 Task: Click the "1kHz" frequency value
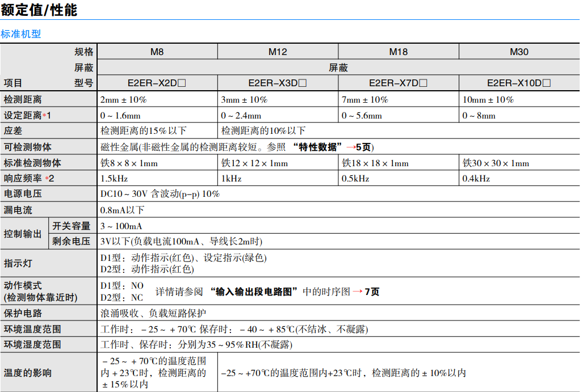point(232,179)
